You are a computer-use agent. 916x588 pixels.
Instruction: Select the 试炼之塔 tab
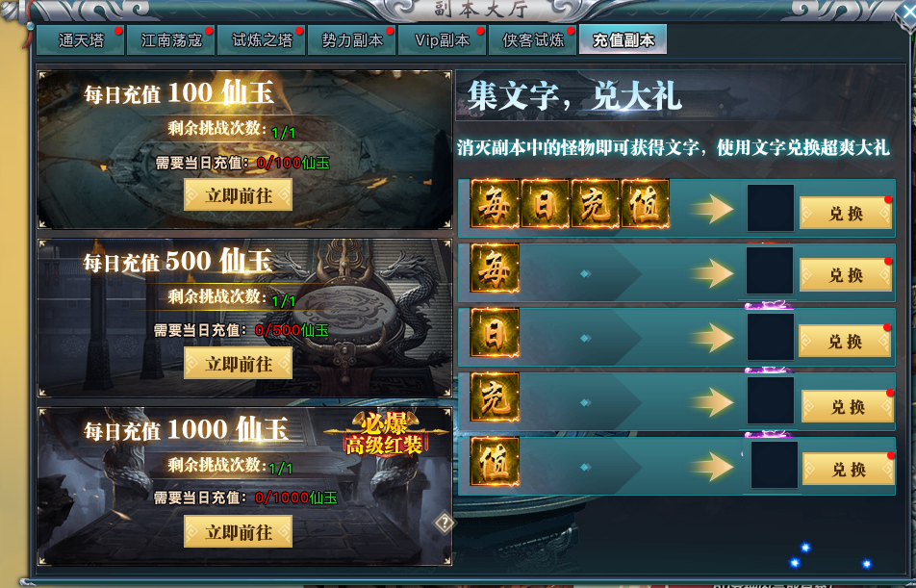point(262,39)
